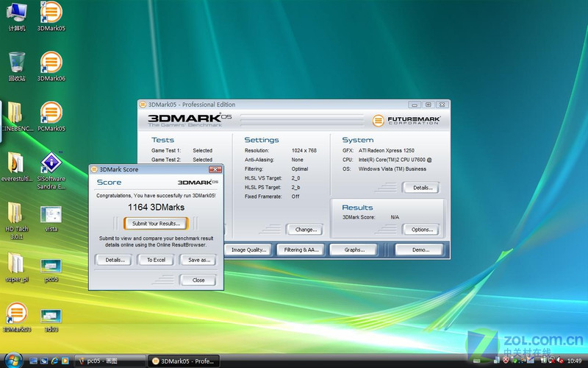Click the Fixed Framerate Off value

[295, 197]
